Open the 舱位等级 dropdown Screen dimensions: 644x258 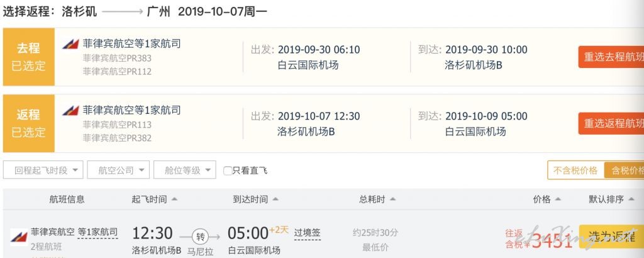(185, 170)
